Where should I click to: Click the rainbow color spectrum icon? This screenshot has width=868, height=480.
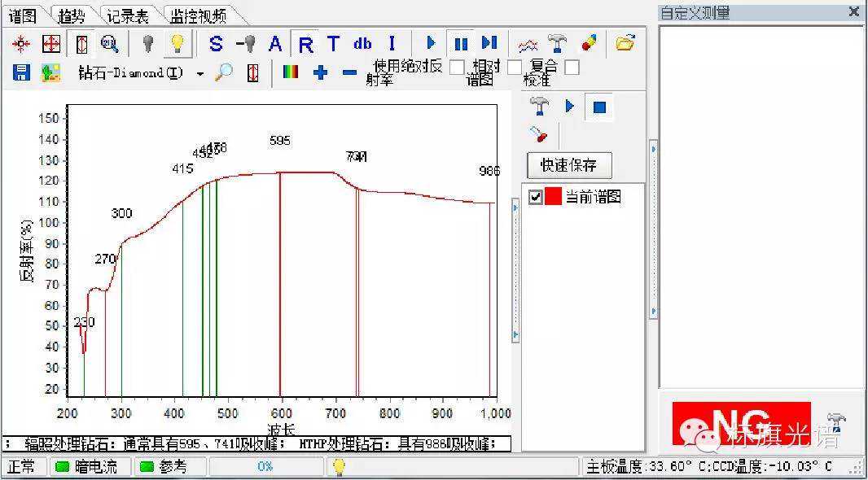(290, 72)
